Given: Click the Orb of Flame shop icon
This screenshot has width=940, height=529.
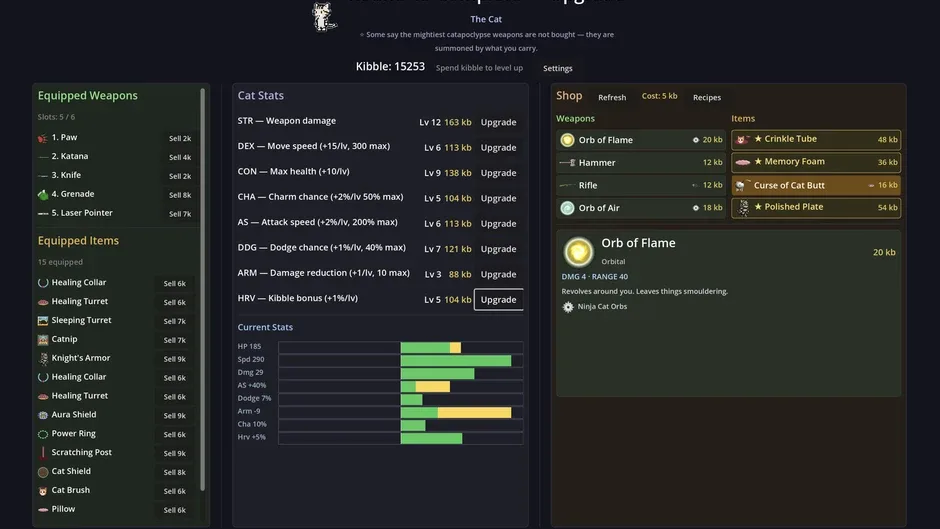Looking at the screenshot, I should (567, 140).
